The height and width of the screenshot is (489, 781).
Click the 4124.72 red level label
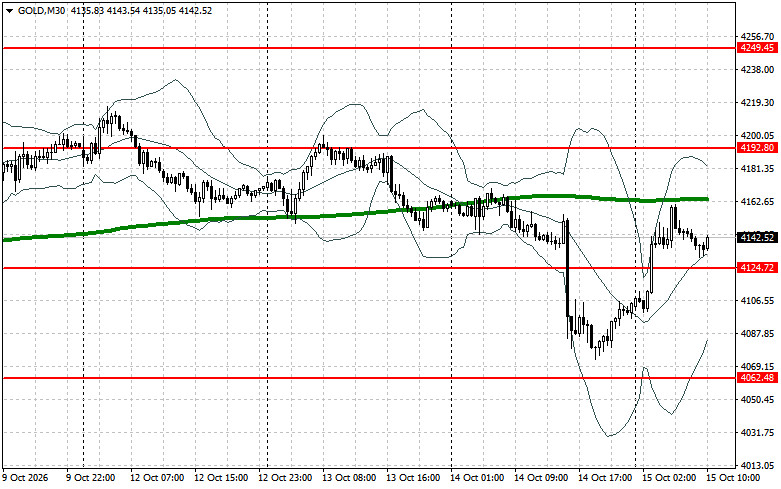point(757,268)
